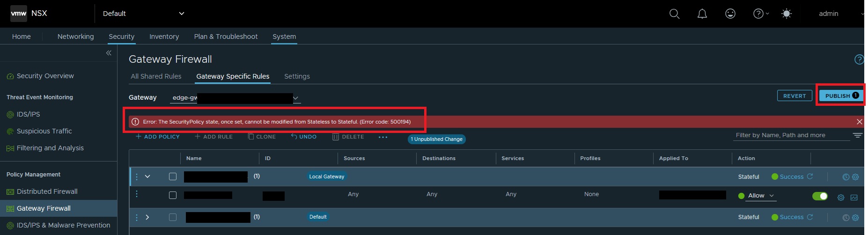Check the Any-Any rule row checkbox
The image size is (868, 235).
point(173,195)
